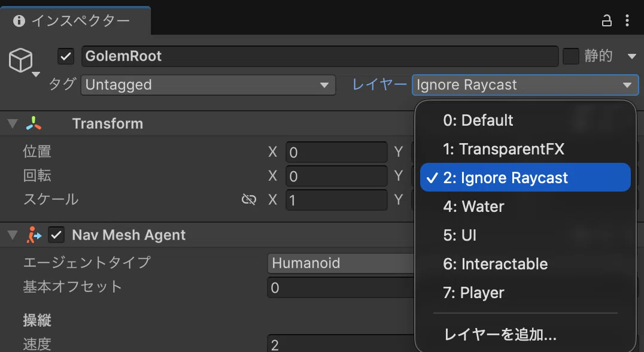Click the Nav Mesh Agent component icon
The width and height of the screenshot is (644, 352).
tap(34, 235)
